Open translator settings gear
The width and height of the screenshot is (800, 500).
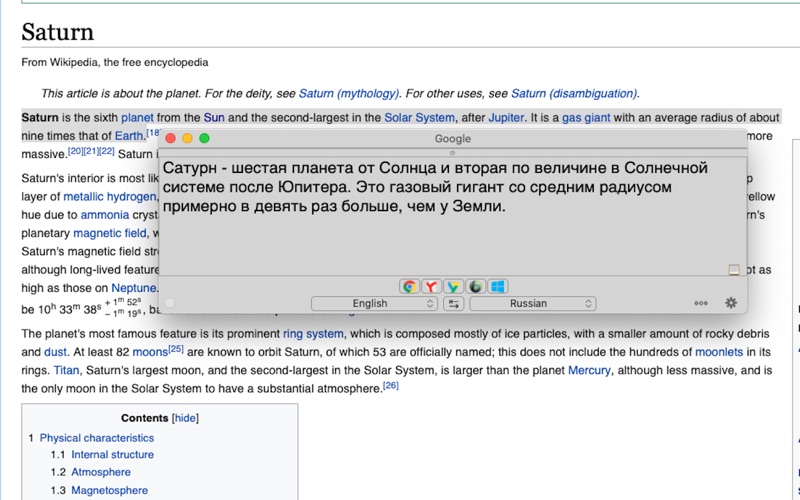(x=731, y=303)
